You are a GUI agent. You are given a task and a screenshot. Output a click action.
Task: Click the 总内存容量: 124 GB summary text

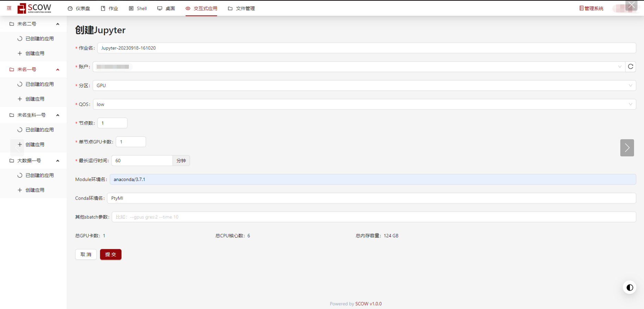[x=377, y=236]
